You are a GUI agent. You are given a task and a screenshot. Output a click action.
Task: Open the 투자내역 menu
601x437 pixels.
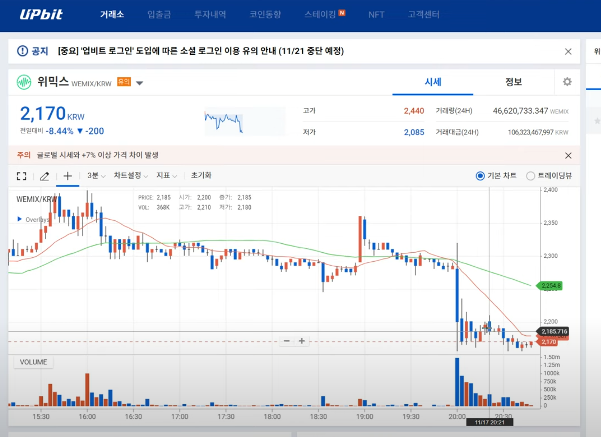(x=210, y=15)
